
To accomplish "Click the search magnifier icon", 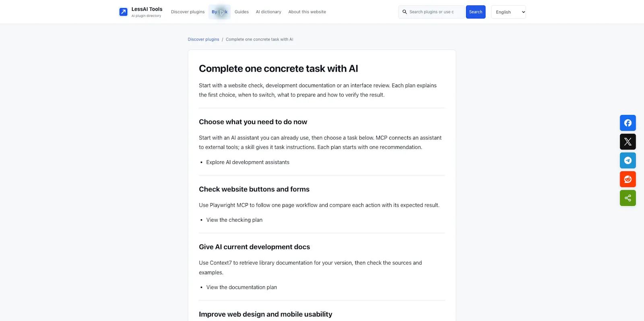I will (x=405, y=12).
